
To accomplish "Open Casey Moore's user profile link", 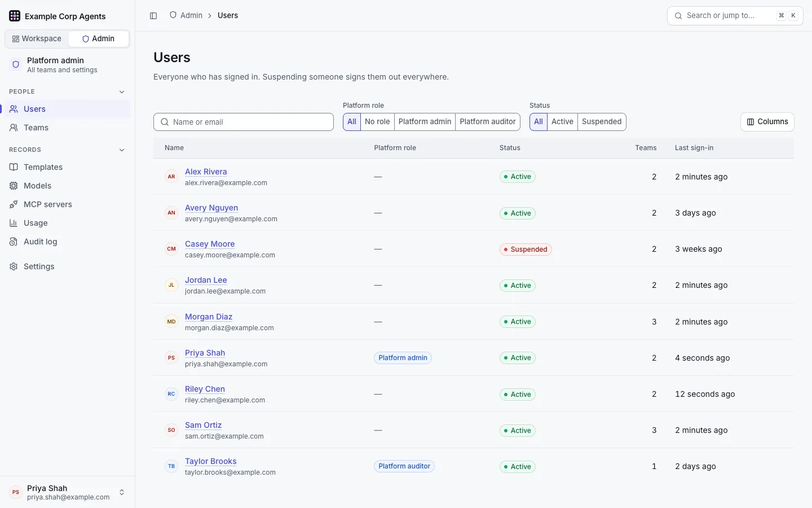I will (210, 244).
